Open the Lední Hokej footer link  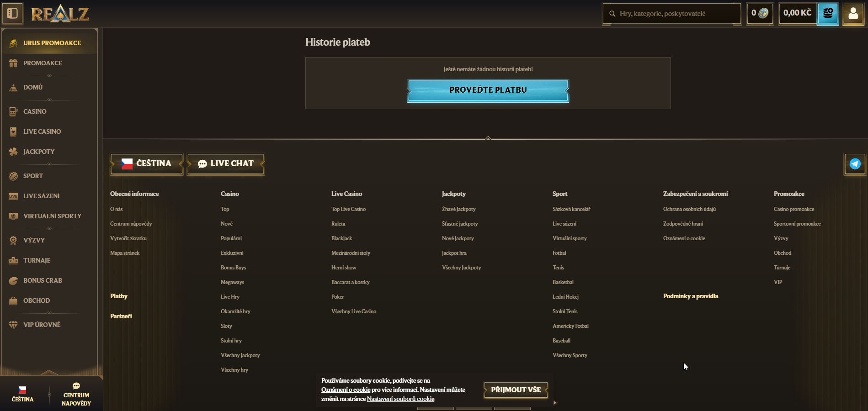[x=565, y=297]
